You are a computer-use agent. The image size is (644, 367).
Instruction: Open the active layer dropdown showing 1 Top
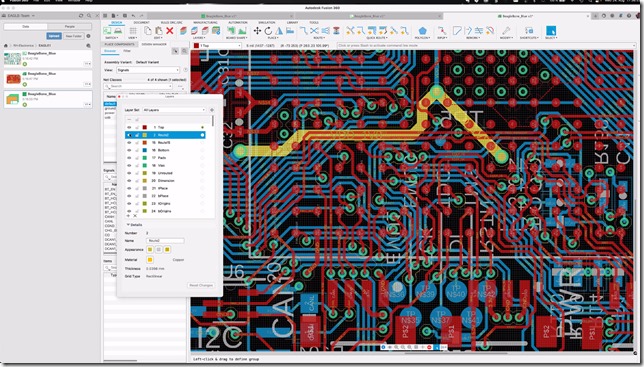pos(217,46)
